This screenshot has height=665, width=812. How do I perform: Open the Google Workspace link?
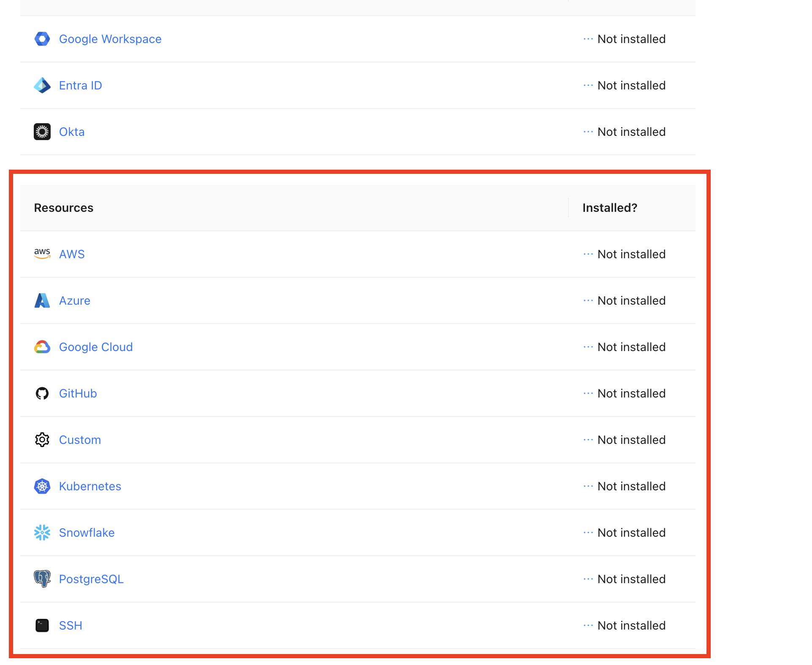[110, 39]
